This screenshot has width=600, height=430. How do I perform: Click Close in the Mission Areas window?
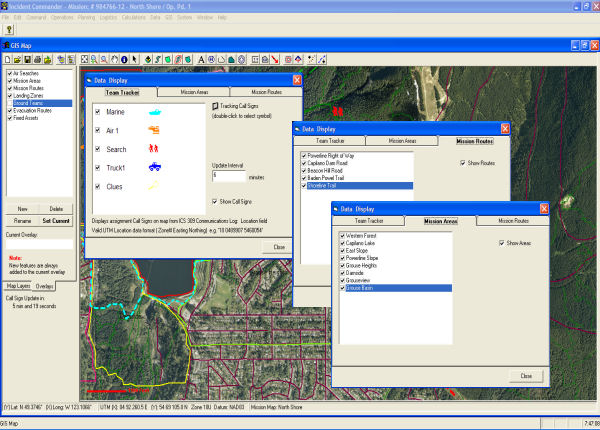tap(526, 376)
